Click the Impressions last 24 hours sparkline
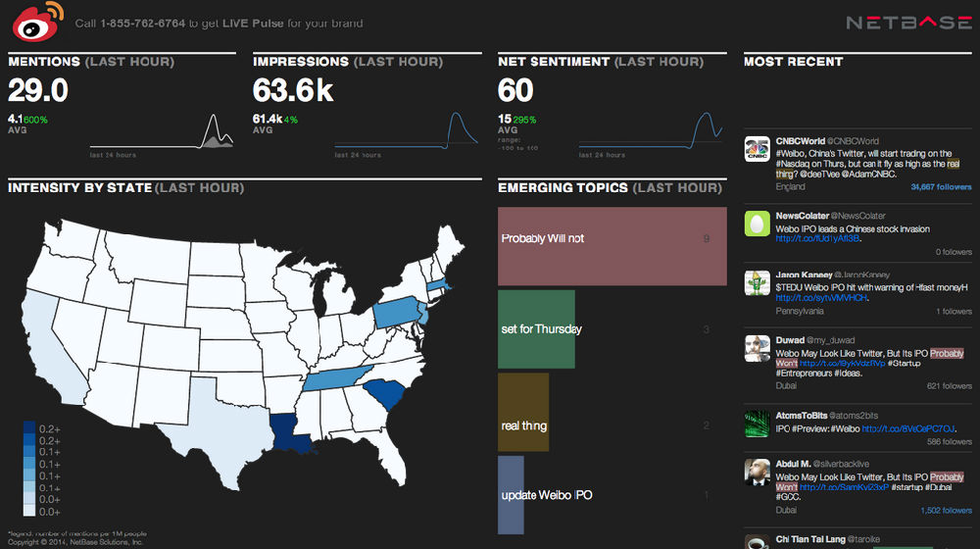980x549 pixels. pos(407,130)
